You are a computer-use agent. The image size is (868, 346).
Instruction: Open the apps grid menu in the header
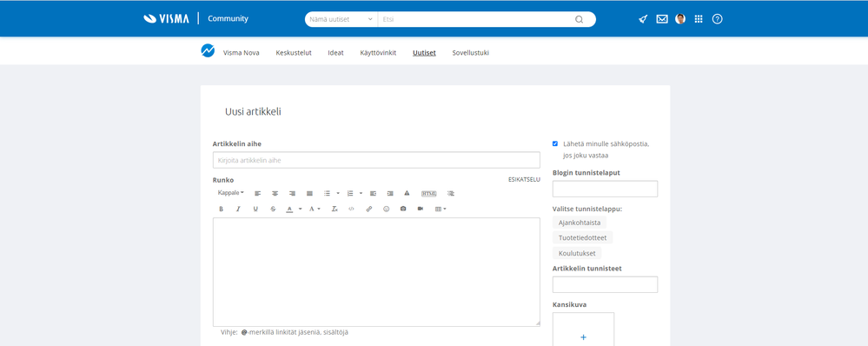tap(699, 19)
